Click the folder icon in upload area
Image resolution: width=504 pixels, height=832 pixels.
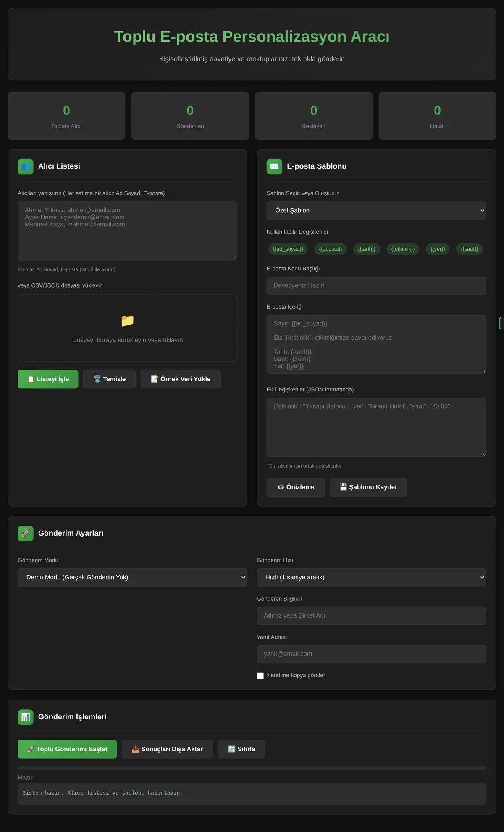[127, 321]
